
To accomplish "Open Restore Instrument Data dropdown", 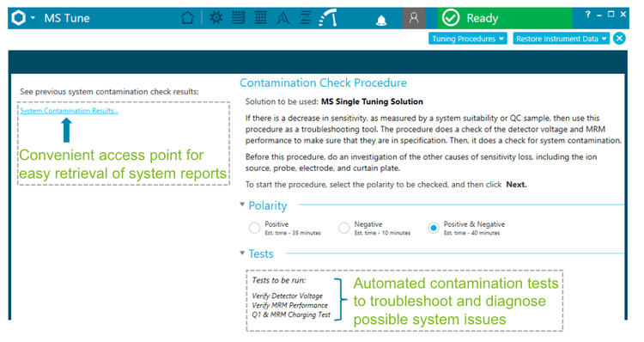I will pos(561,39).
